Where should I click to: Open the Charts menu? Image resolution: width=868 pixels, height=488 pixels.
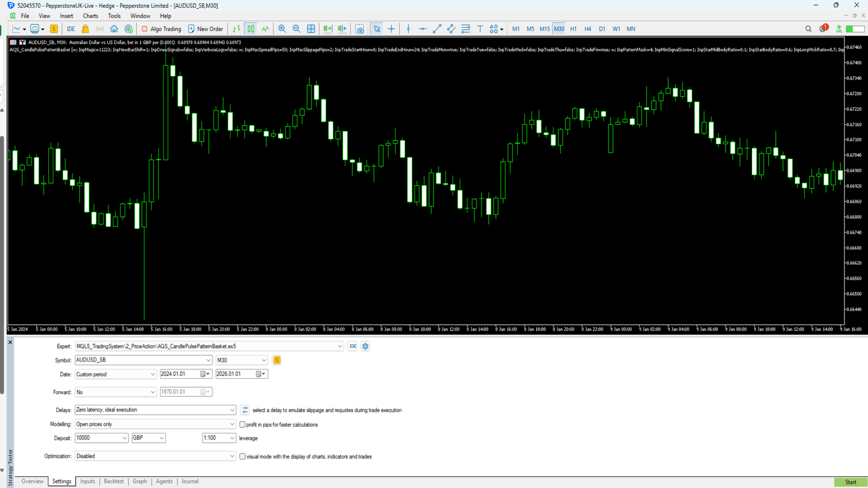tap(90, 16)
